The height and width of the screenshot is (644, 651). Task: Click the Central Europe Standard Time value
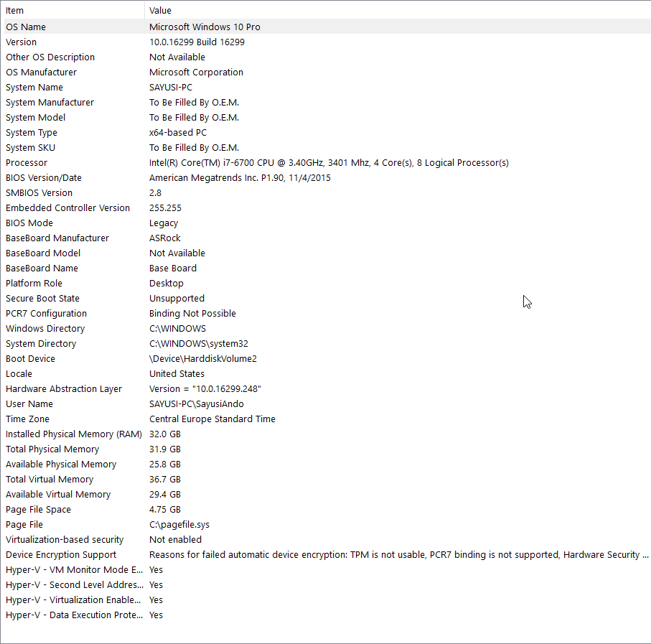[x=212, y=419]
